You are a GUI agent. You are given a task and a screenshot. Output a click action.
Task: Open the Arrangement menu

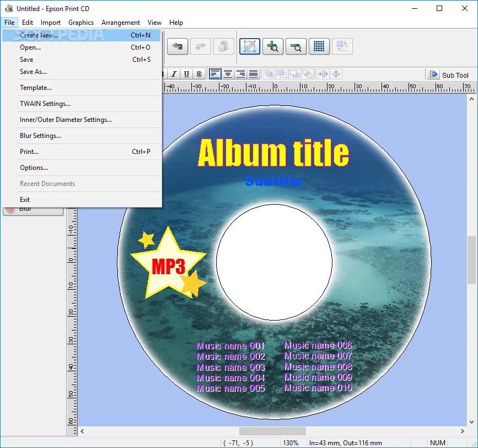[121, 23]
